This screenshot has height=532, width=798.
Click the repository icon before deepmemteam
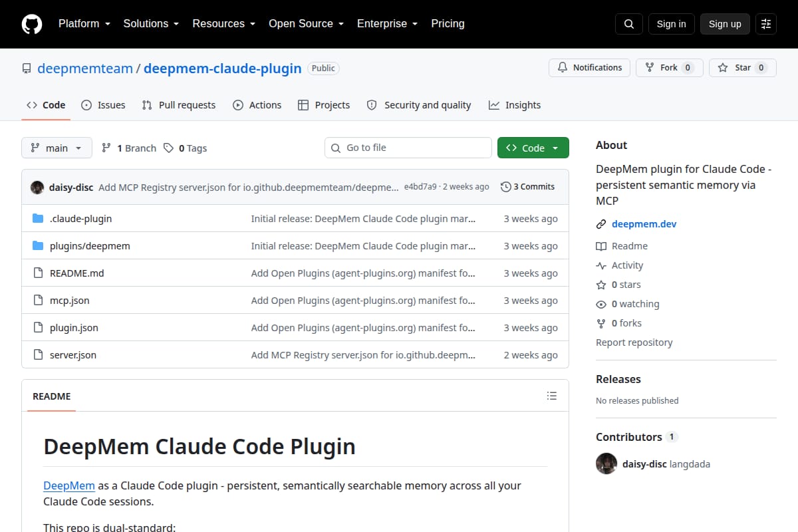coord(27,68)
